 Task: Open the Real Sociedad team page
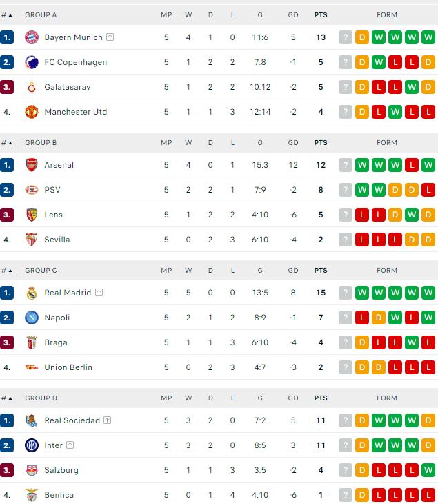tap(72, 420)
